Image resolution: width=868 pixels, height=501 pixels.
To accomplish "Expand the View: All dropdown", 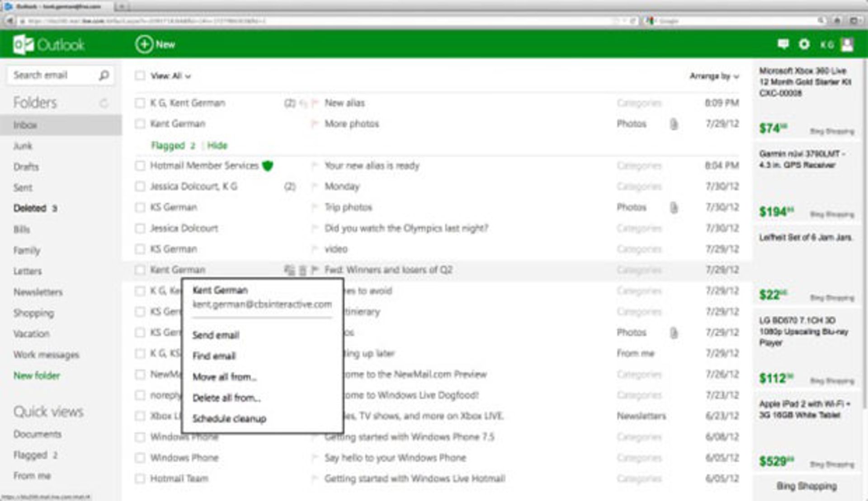I will tap(170, 76).
